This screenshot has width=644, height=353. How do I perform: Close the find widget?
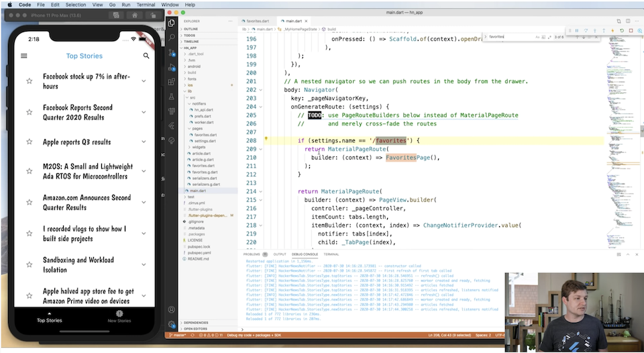596,37
